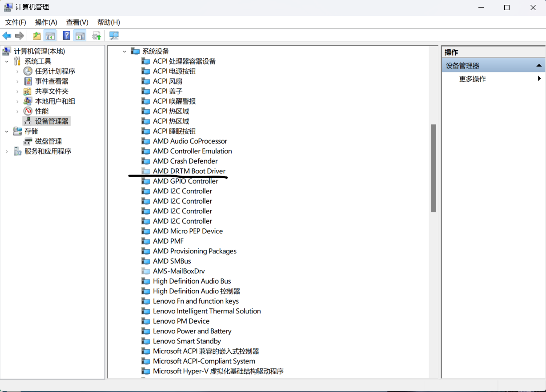Open the Help icon in the toolbar

click(66, 36)
